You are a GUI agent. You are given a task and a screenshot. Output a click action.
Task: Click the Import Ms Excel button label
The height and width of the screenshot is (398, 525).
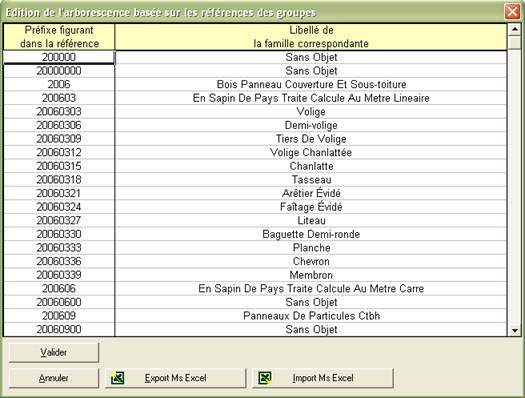click(x=323, y=378)
